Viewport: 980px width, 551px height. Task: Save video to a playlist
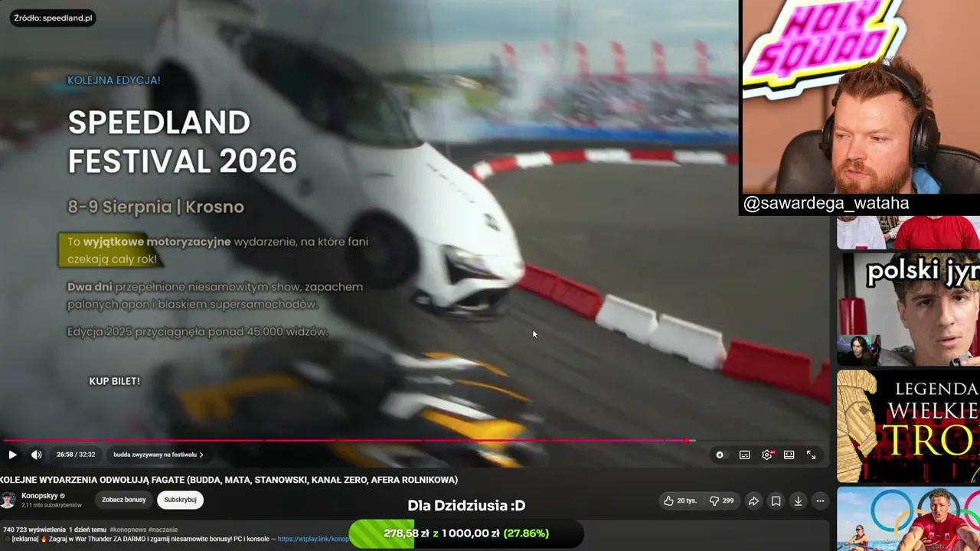(x=776, y=500)
